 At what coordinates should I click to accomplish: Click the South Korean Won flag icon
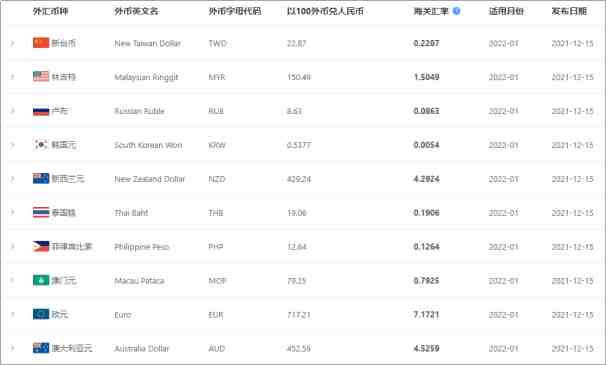coord(41,145)
